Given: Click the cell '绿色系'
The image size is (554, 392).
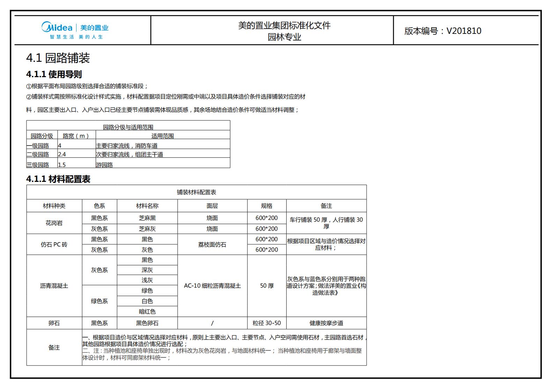Looking at the screenshot, I should pos(99,301).
